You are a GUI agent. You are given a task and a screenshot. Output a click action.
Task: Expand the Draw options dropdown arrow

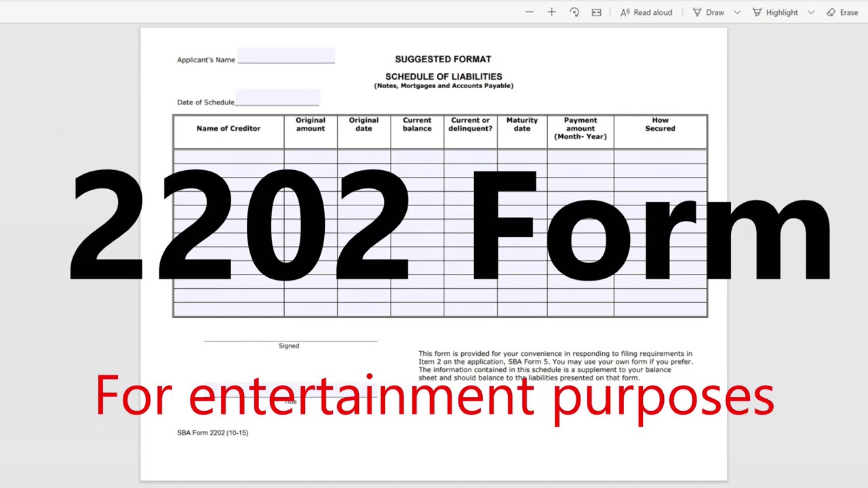point(737,12)
